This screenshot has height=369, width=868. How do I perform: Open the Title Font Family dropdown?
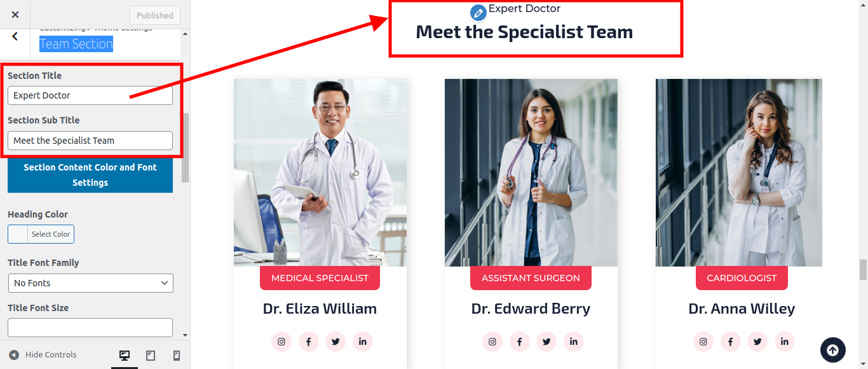click(x=91, y=283)
